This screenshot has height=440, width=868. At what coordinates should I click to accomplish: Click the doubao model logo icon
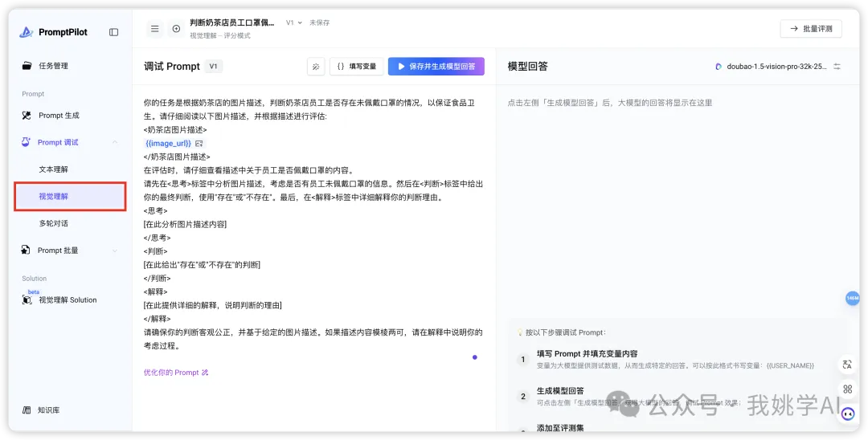[x=719, y=67]
